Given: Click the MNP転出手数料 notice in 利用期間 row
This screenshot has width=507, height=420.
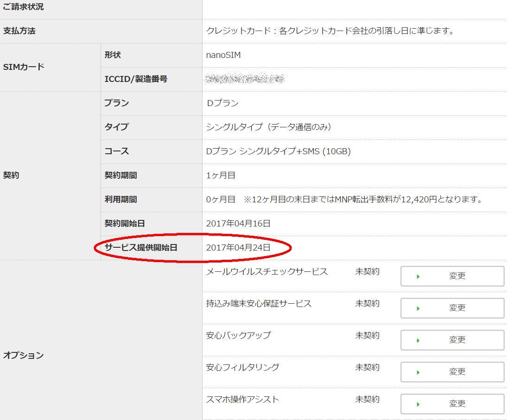Looking at the screenshot, I should [x=363, y=200].
